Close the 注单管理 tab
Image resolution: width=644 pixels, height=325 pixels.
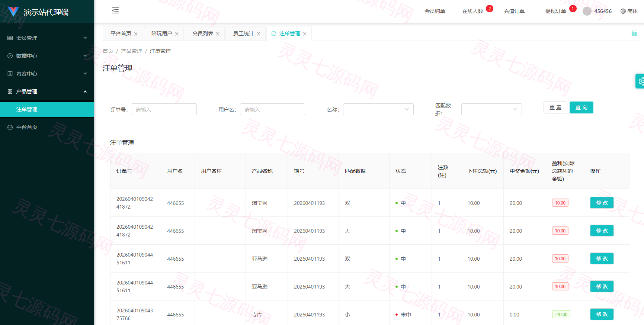(305, 34)
